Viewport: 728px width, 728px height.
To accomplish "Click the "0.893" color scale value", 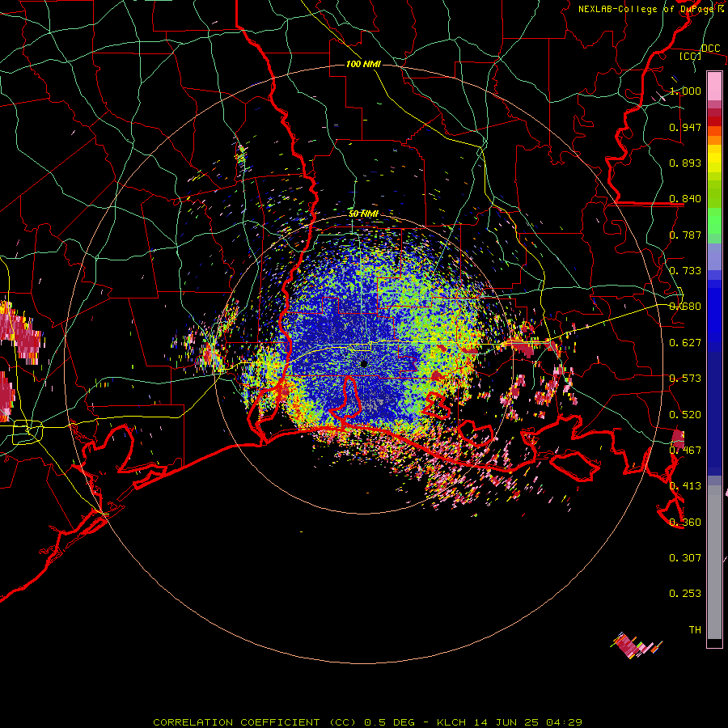I will [x=685, y=163].
